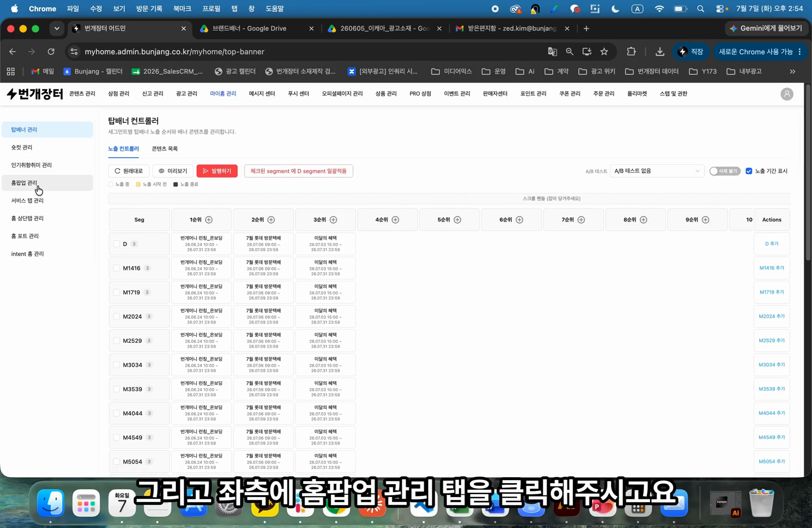Uncheck the 노출 기간 표시 checkbox

(x=748, y=171)
